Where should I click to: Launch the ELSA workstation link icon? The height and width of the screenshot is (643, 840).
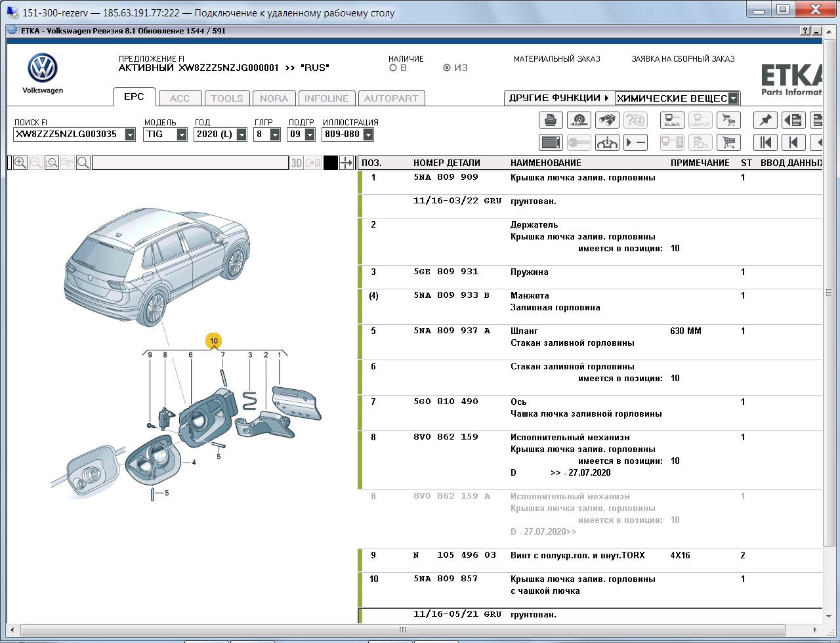672,120
